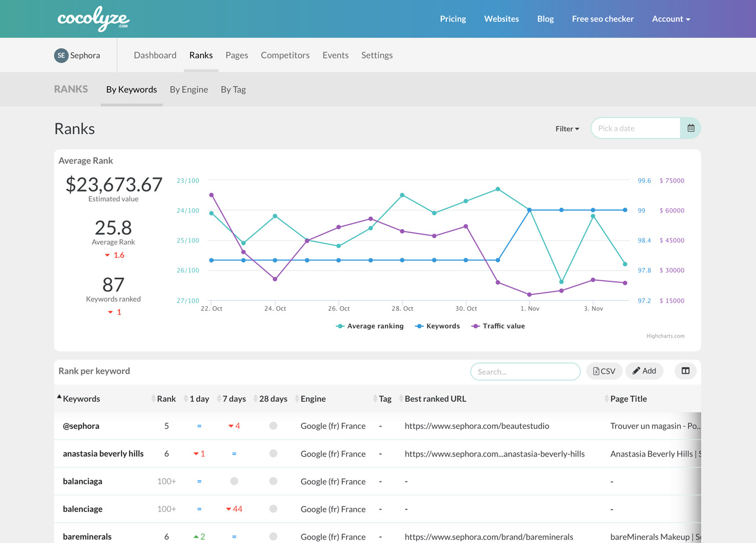Image resolution: width=756 pixels, height=543 pixels.
Task: Open anastasia beverly hills keyword
Action: click(103, 454)
